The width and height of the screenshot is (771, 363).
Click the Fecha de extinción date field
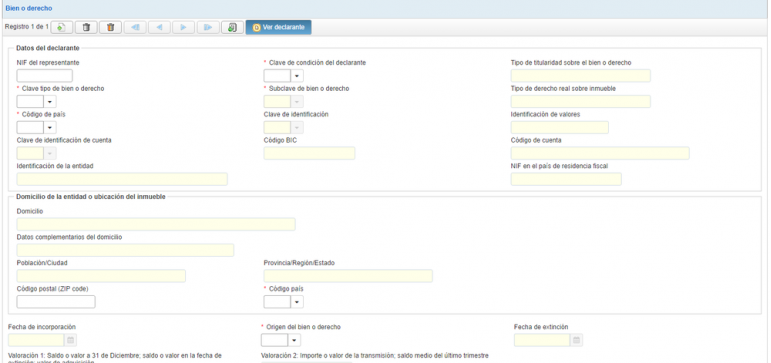click(542, 340)
